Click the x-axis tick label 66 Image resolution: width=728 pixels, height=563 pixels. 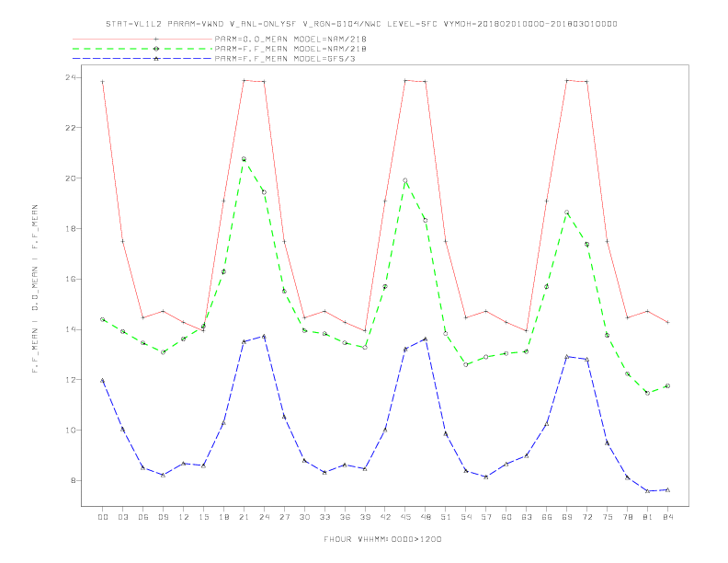pos(547,517)
